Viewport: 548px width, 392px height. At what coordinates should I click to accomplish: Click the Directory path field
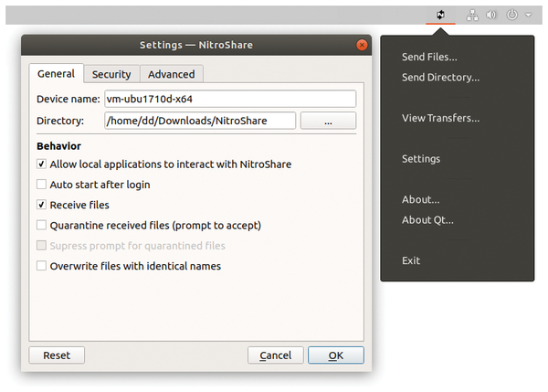pos(200,121)
